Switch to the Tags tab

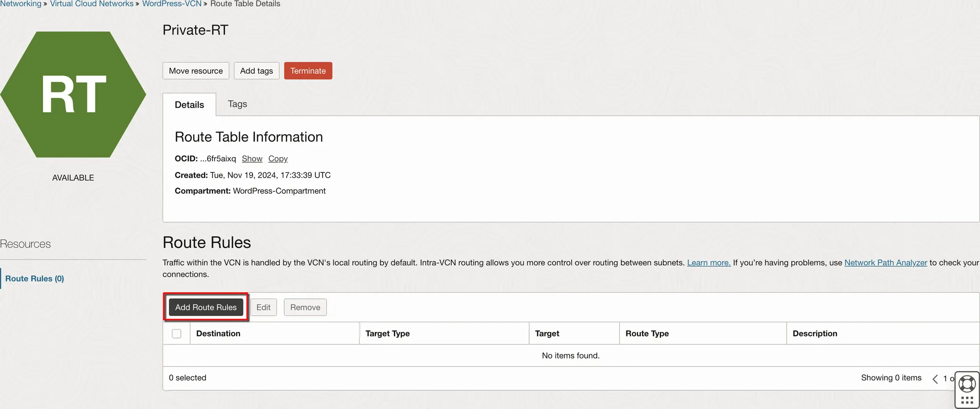point(237,104)
